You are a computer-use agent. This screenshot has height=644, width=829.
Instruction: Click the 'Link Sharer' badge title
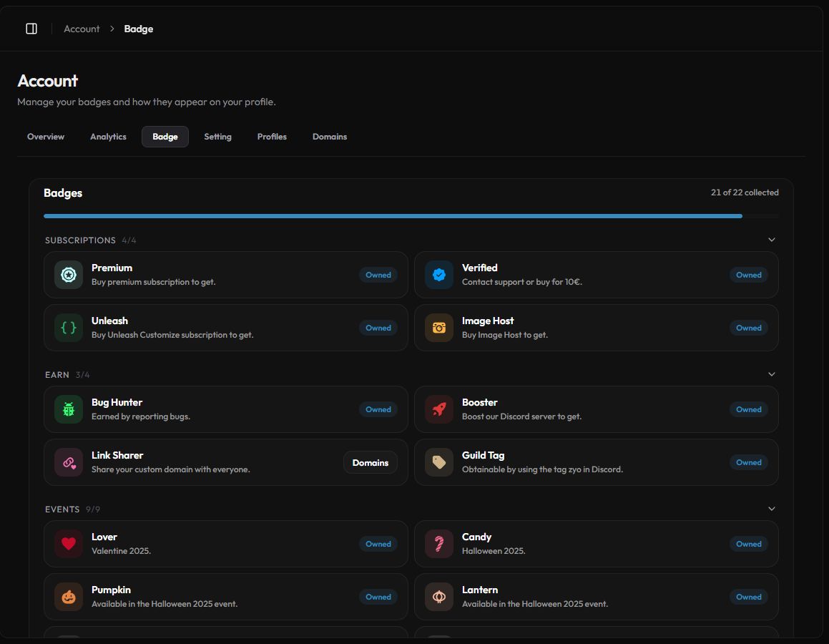coord(117,455)
